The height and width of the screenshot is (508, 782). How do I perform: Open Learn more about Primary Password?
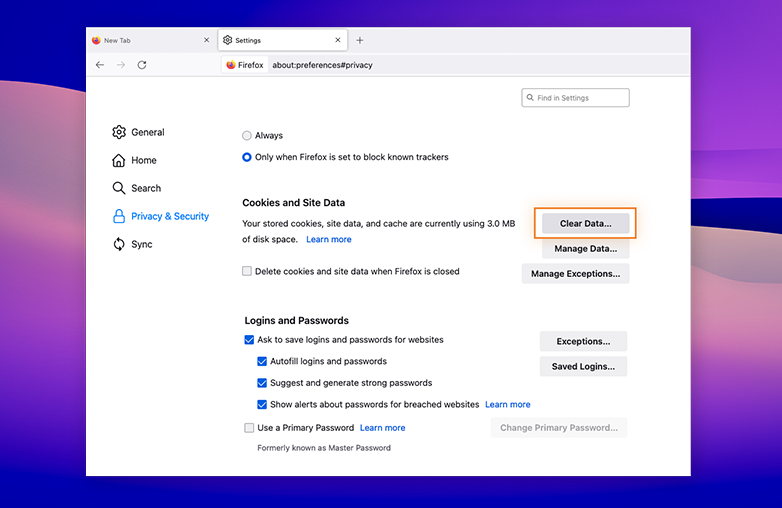(x=383, y=428)
